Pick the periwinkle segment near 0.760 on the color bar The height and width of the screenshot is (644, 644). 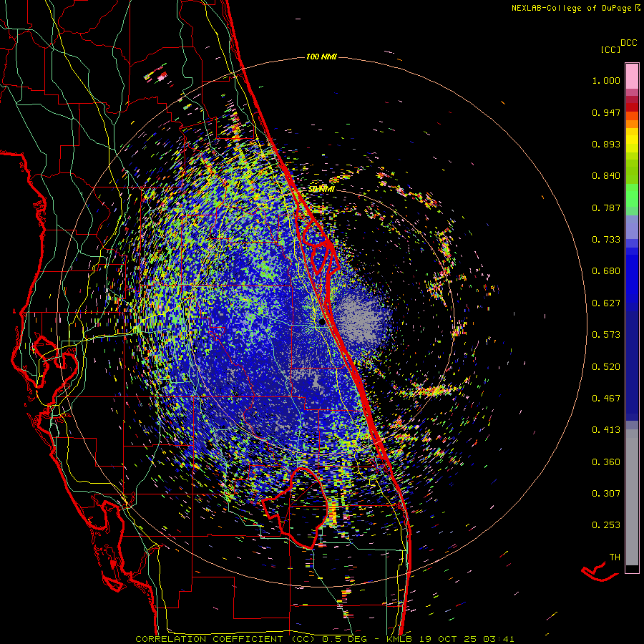point(632,227)
